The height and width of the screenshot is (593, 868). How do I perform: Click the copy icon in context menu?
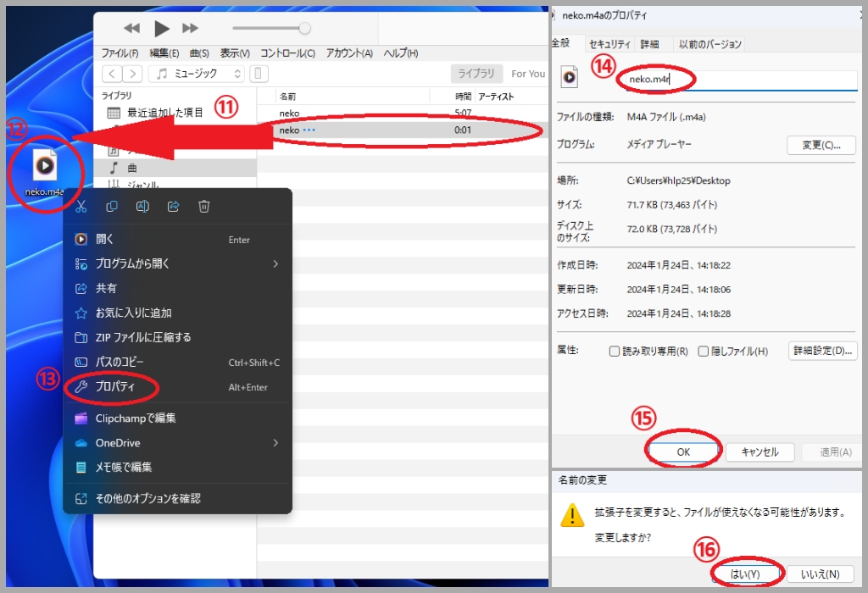[x=111, y=207]
